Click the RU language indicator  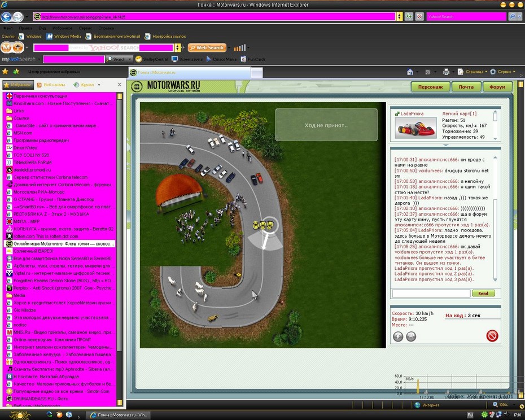pyautogui.click(x=470, y=415)
